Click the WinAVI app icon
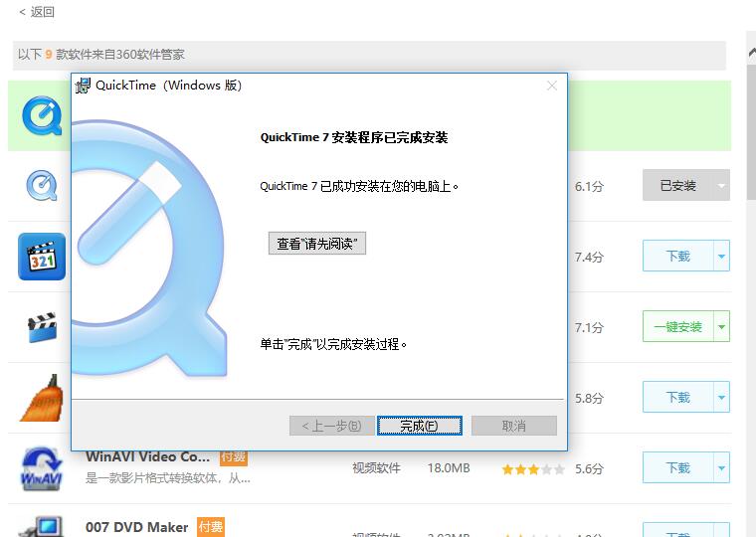The image size is (756, 537). tap(42, 468)
